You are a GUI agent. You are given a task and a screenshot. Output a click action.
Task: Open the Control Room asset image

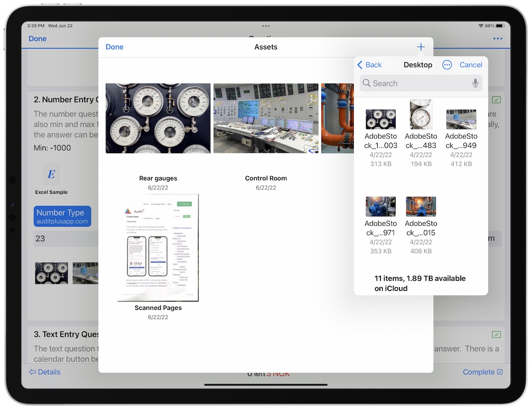click(x=266, y=118)
